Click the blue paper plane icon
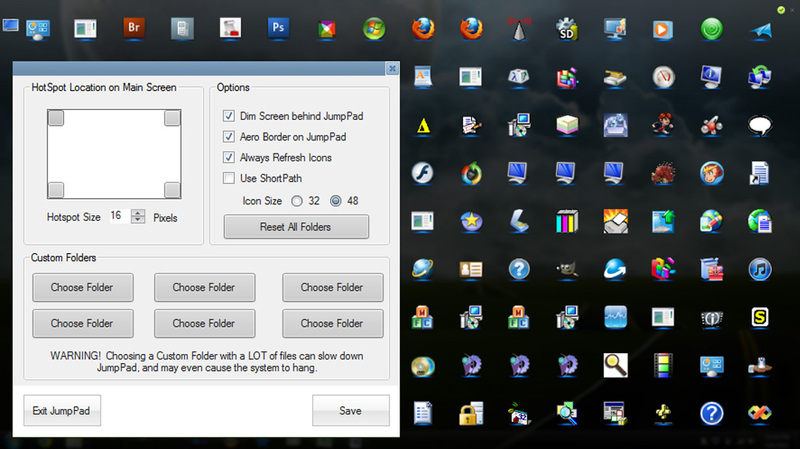The height and width of the screenshot is (449, 800). (760, 31)
